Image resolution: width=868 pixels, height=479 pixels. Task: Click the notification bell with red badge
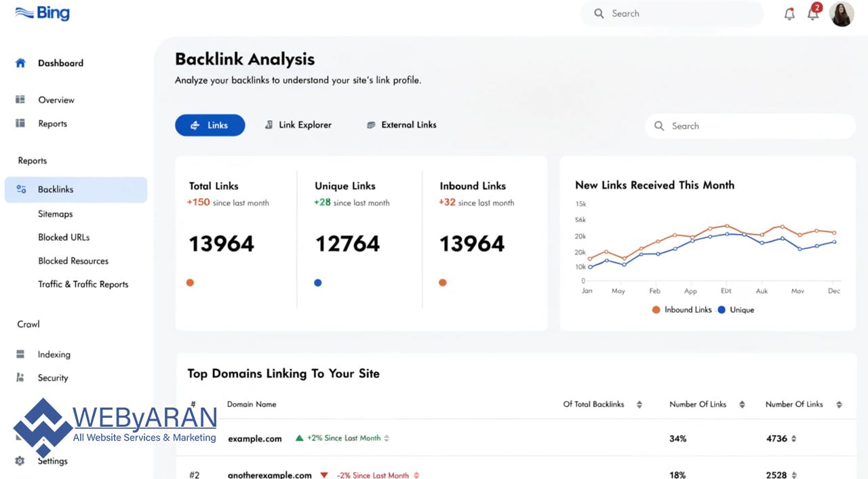pos(813,13)
